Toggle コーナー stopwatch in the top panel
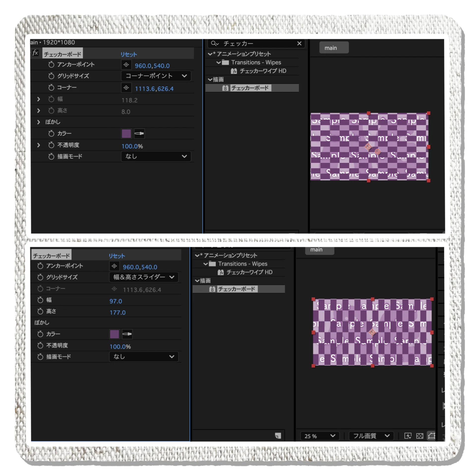Screen dimensions: 476x476 [51, 87]
